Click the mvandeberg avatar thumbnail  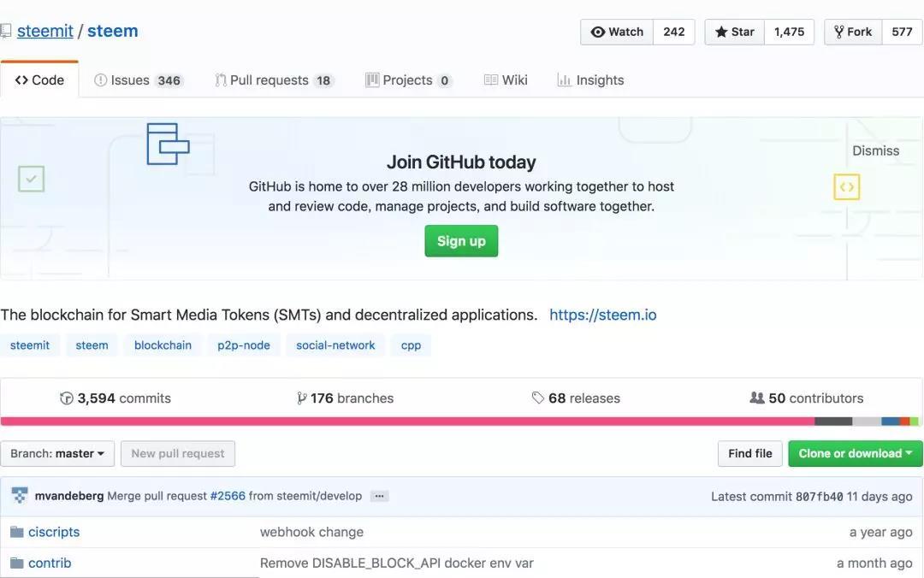[20, 496]
